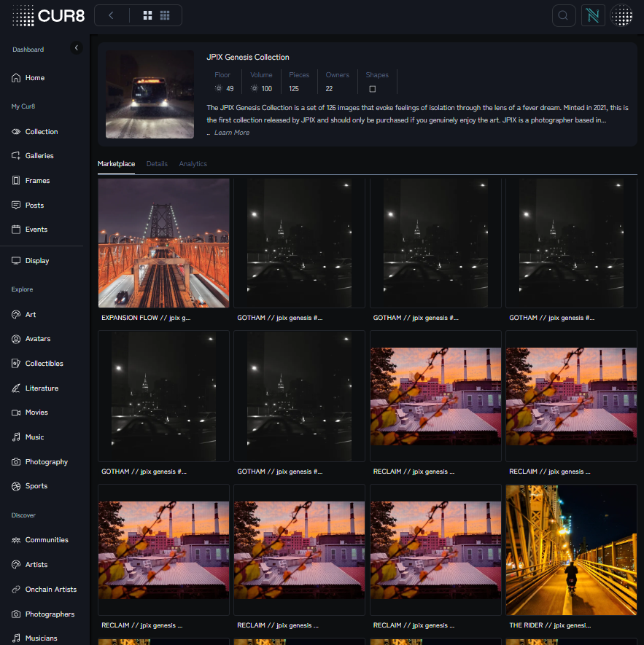
Task: Open the JPIX Genesis Collection bus cover image
Action: coord(150,94)
